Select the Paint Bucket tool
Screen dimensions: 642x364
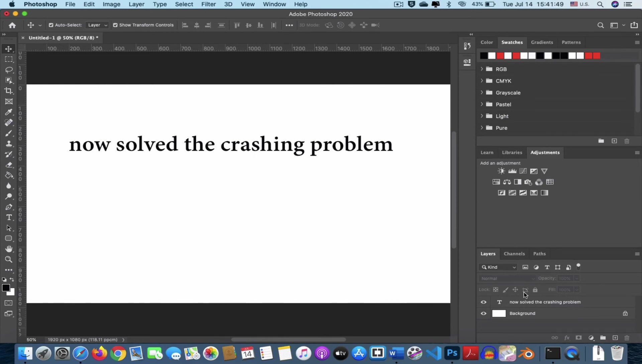coord(9,175)
